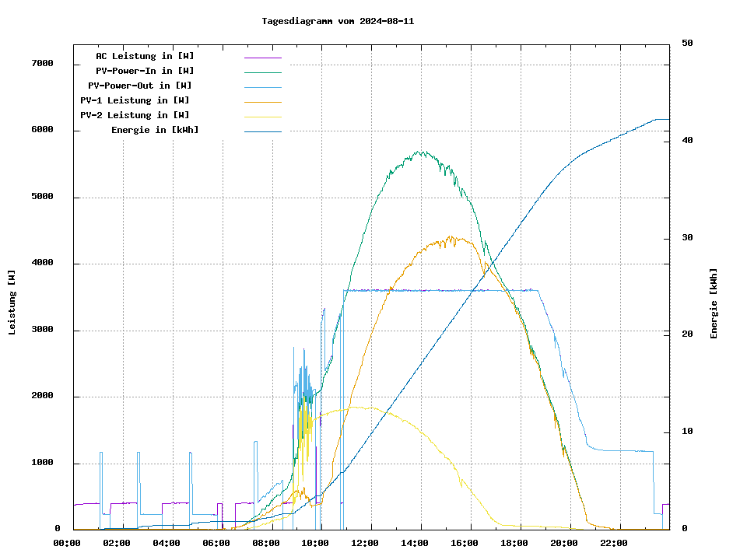The width and height of the screenshot is (747, 560).
Task: Click the left axis title Leistung [W]
Action: pyautogui.click(x=12, y=303)
